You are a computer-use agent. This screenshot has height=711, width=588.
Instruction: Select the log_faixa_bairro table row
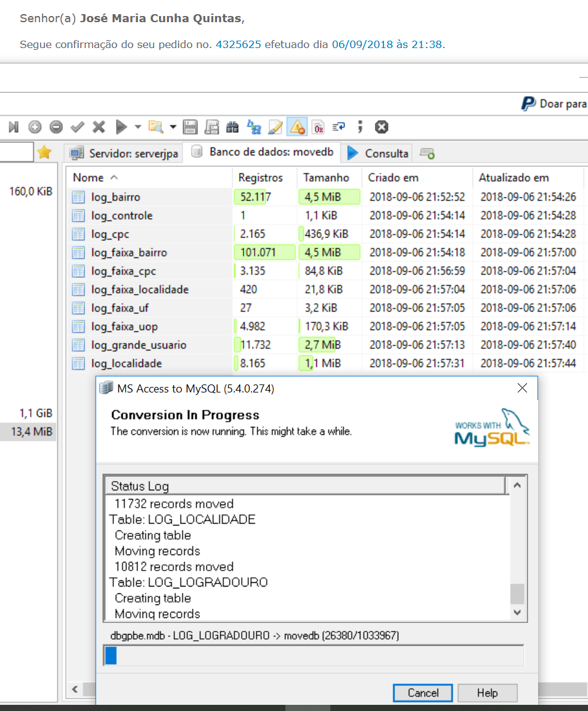(x=129, y=253)
